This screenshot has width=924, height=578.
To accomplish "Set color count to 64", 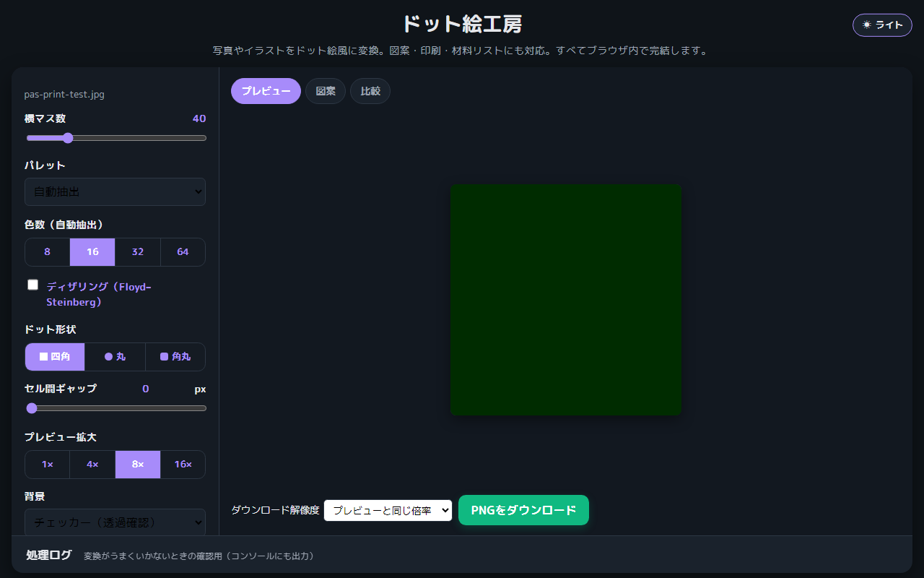I will pyautogui.click(x=183, y=252).
